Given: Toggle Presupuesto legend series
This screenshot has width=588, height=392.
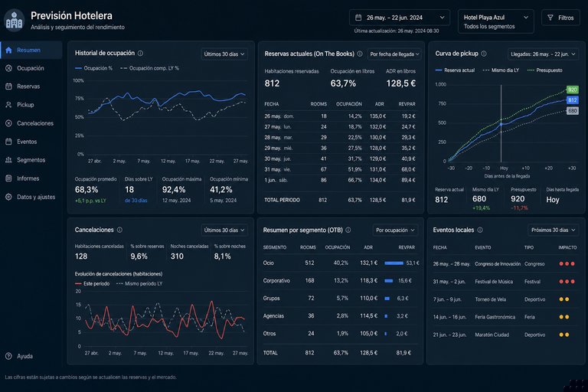Looking at the screenshot, I should click(x=545, y=70).
